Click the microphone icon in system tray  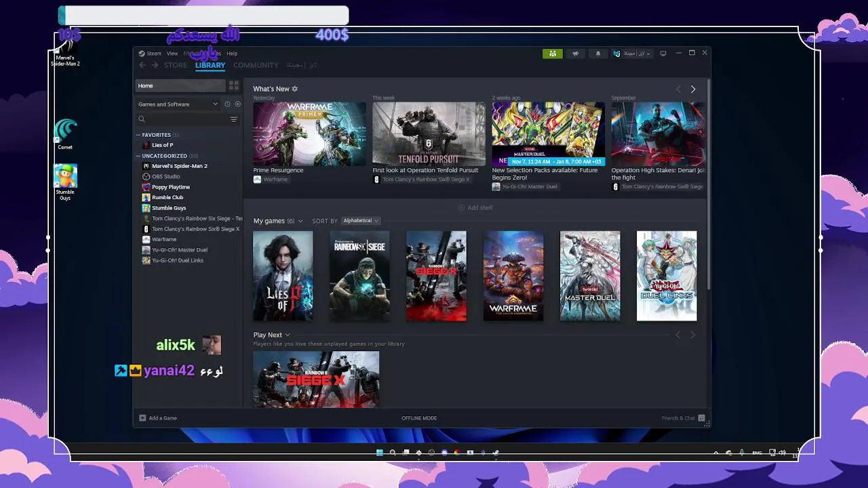tap(743, 452)
